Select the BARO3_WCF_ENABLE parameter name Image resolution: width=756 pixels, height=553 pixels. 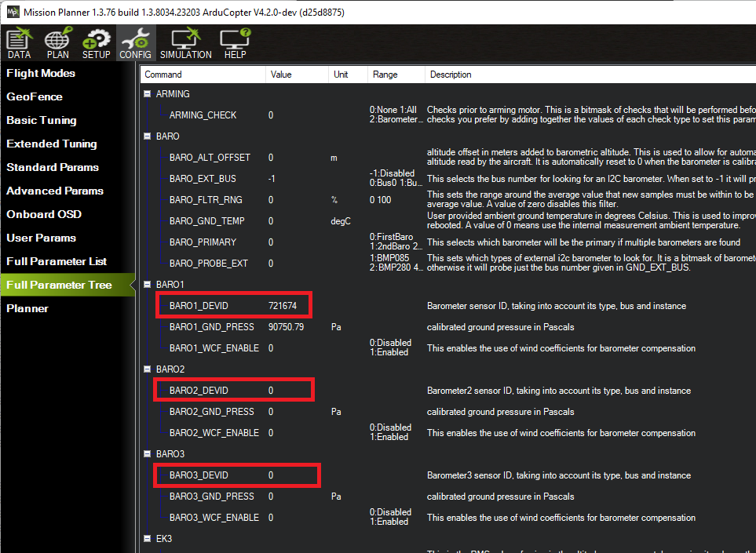[214, 518]
